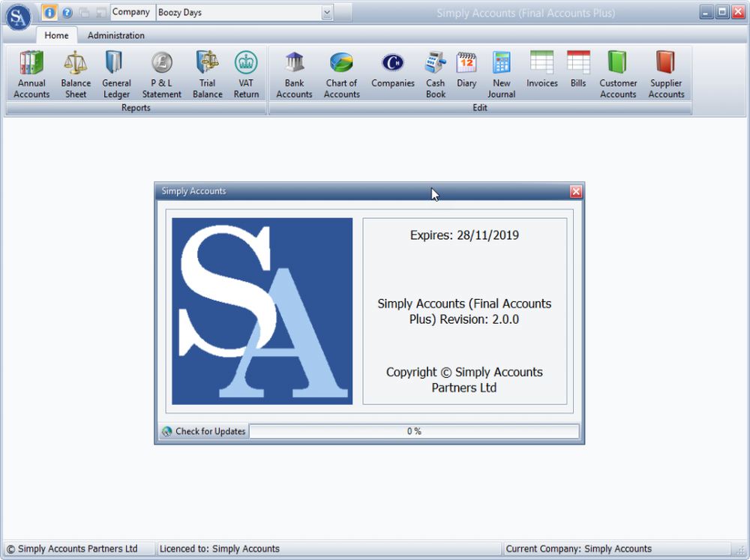Screen dimensions: 750x560
Task: Click the large SA logo image in dialog
Action: (262, 311)
